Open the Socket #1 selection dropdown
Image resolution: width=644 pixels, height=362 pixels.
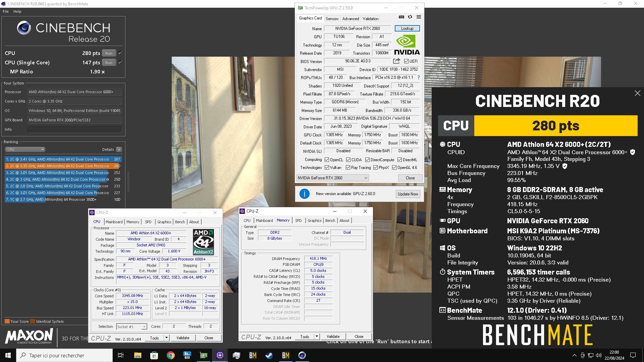click(x=131, y=327)
